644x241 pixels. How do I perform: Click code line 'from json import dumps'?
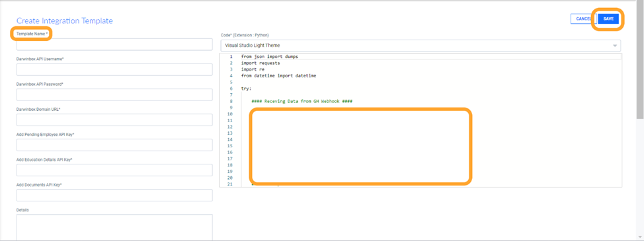point(269,57)
